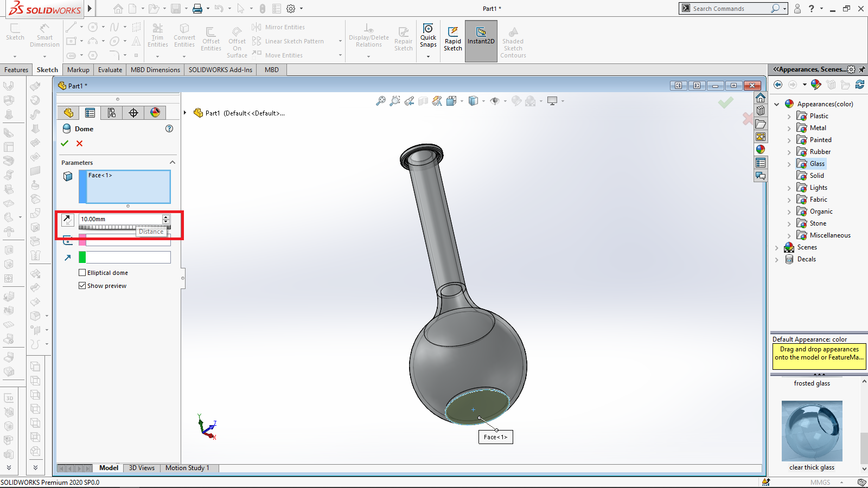Viewport: 868px width, 488px height.
Task: Toggle the Instant2D button
Action: pyautogui.click(x=481, y=33)
